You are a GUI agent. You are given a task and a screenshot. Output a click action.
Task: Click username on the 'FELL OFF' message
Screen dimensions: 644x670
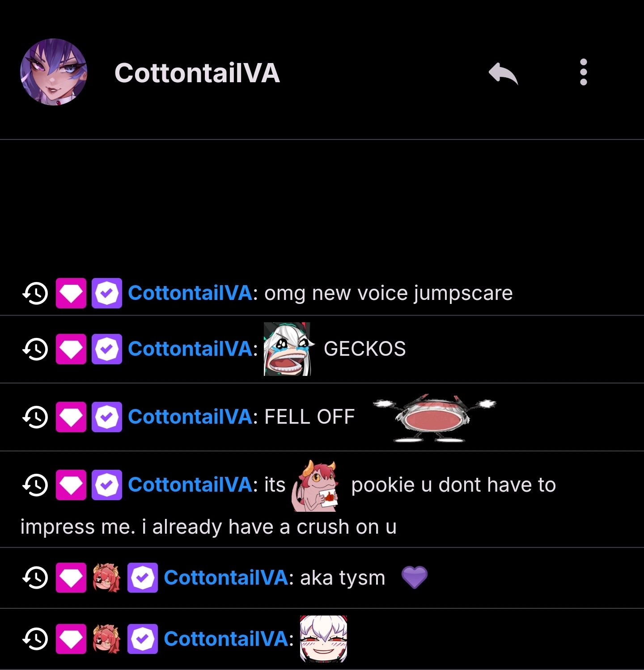190,417
